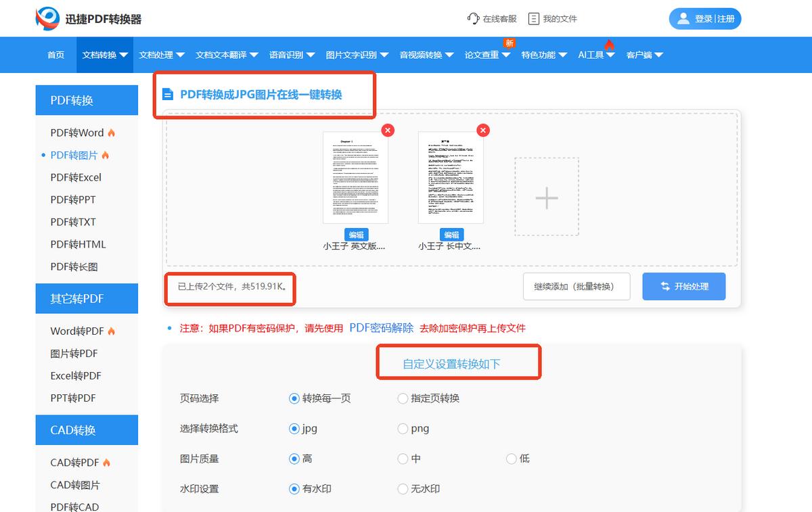Open the AI工具 dropdown

pyautogui.click(x=591, y=55)
